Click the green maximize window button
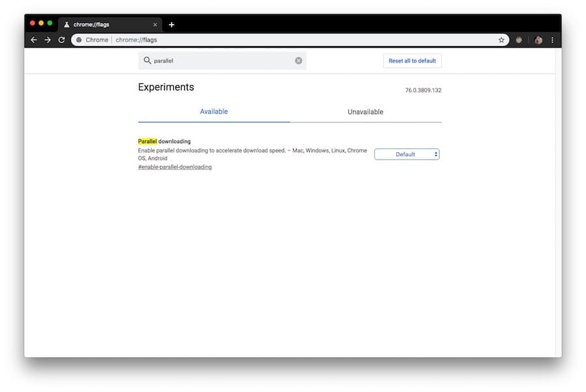 click(x=49, y=23)
